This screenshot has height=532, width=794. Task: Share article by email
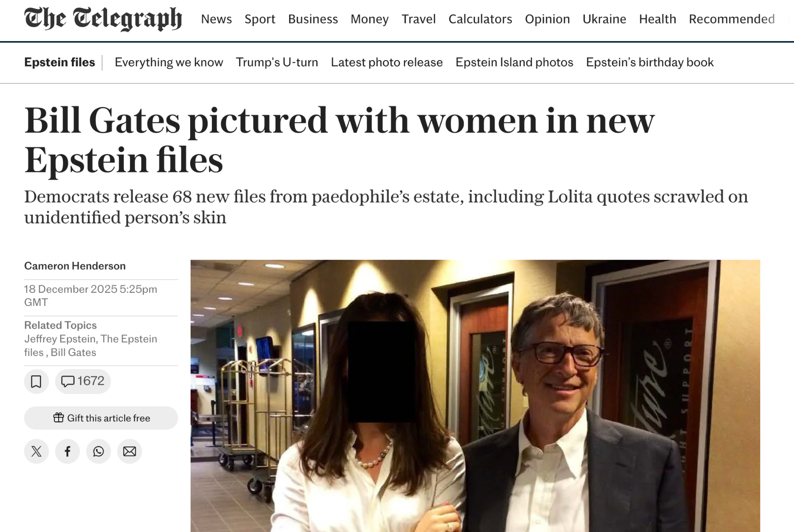[130, 451]
